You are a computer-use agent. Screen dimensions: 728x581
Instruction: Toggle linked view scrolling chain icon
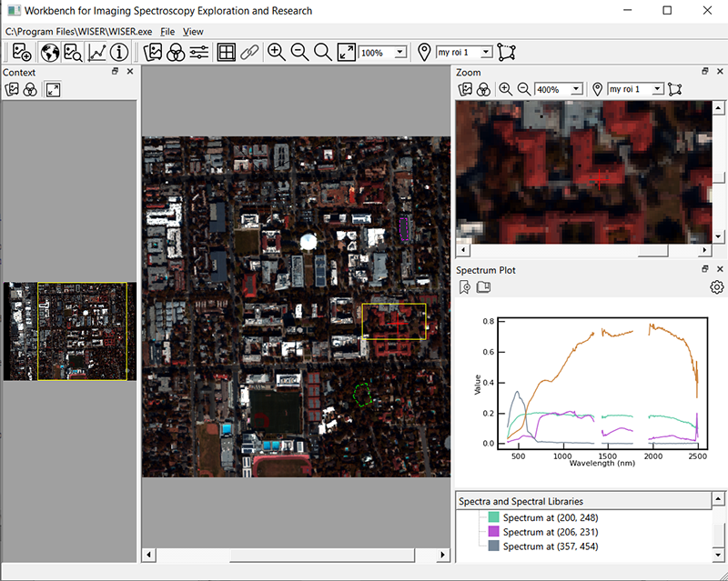(x=249, y=52)
